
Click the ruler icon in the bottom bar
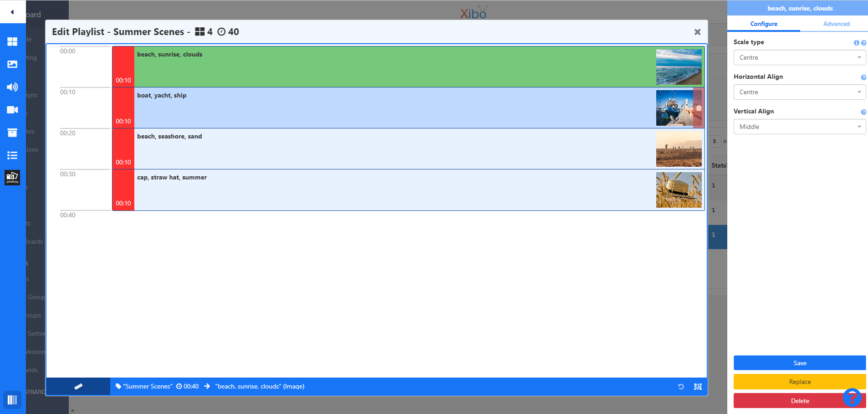78,387
